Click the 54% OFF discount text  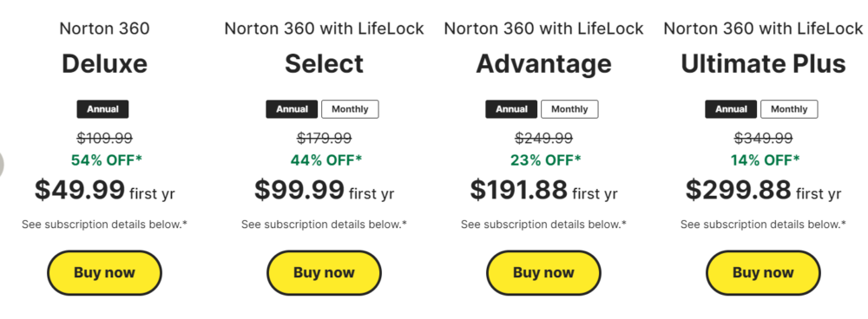[x=106, y=160]
